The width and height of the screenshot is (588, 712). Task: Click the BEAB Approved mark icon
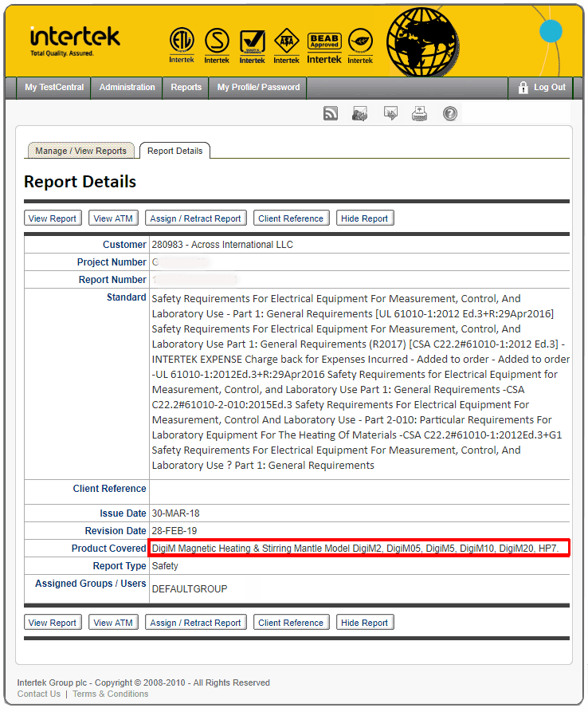click(324, 45)
